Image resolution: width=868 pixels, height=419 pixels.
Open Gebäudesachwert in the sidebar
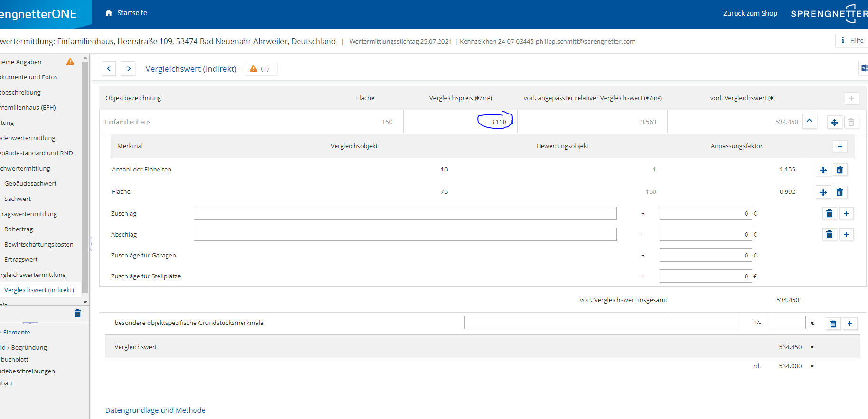(30, 184)
